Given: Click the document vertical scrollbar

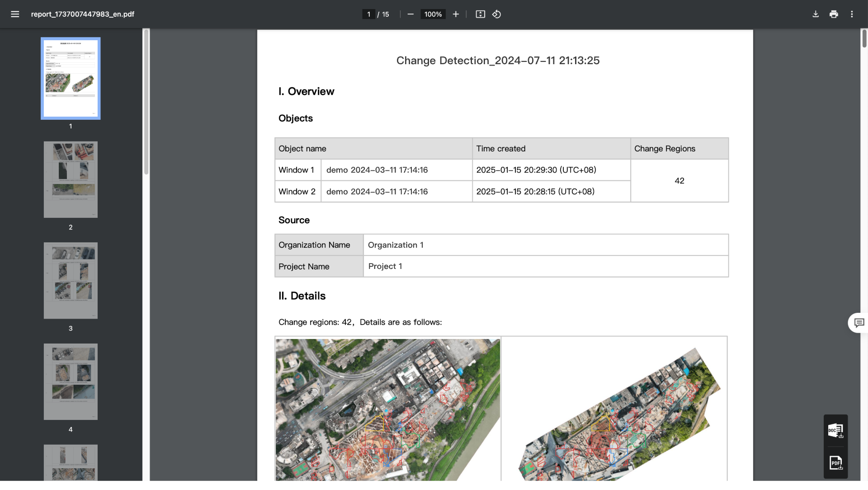Looking at the screenshot, I should [864, 38].
